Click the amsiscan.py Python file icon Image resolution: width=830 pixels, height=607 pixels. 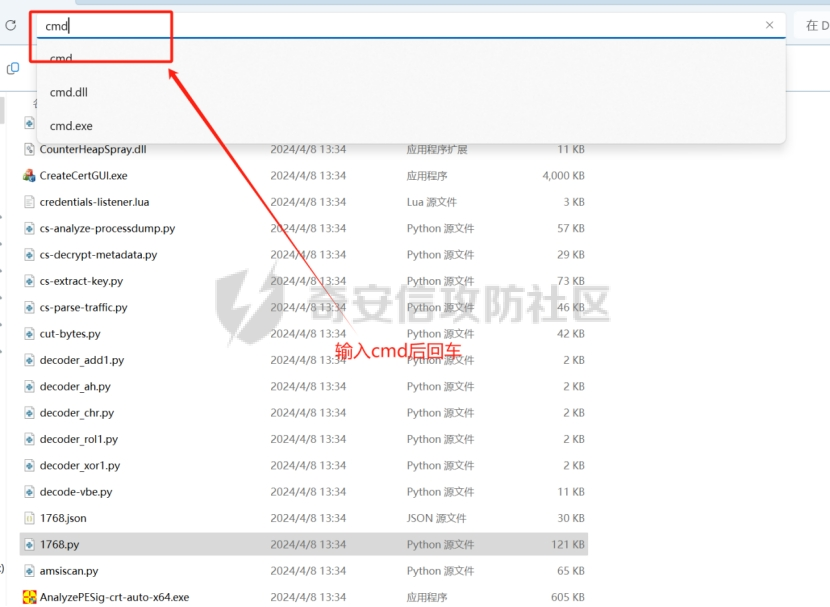[29, 571]
